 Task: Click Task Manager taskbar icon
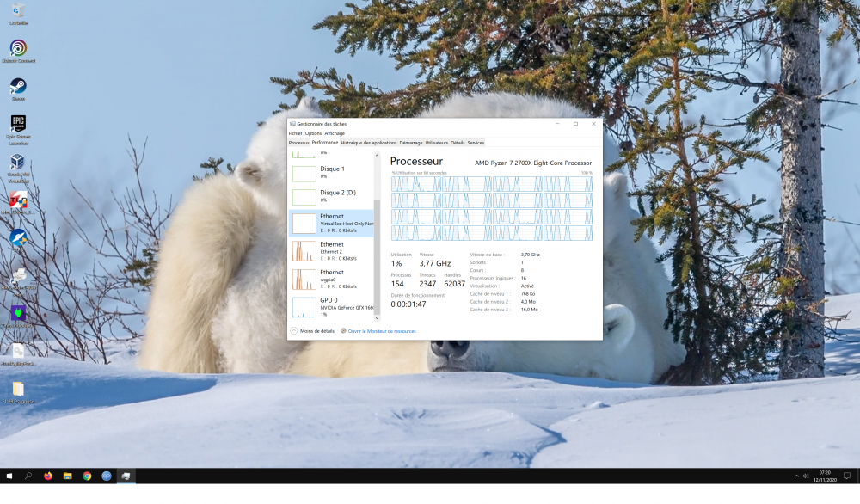pos(126,476)
